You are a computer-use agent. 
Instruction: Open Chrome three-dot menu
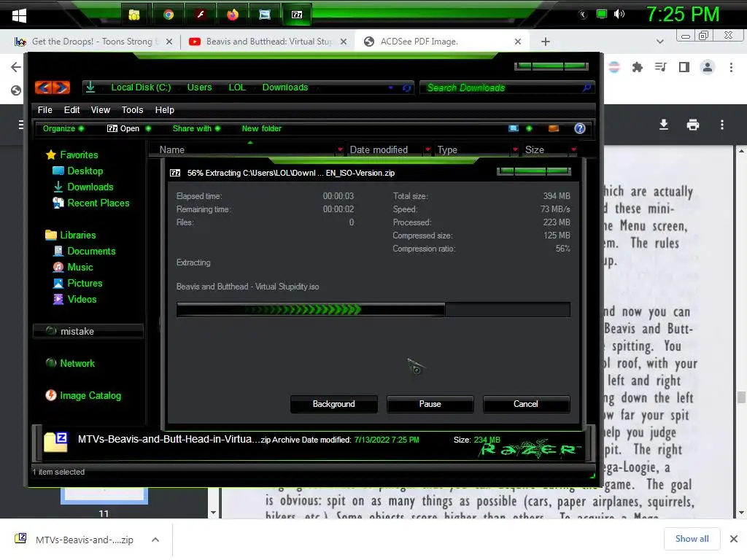[x=731, y=68]
